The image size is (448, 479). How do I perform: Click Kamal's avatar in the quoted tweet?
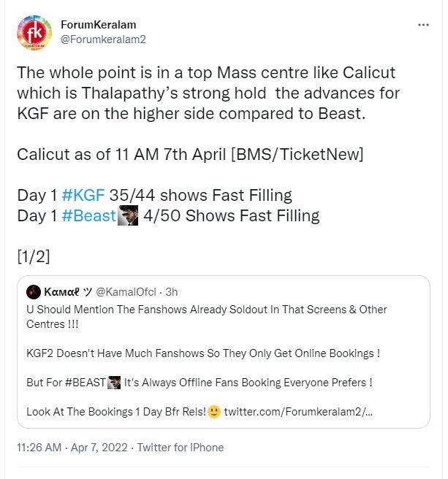[x=34, y=292]
